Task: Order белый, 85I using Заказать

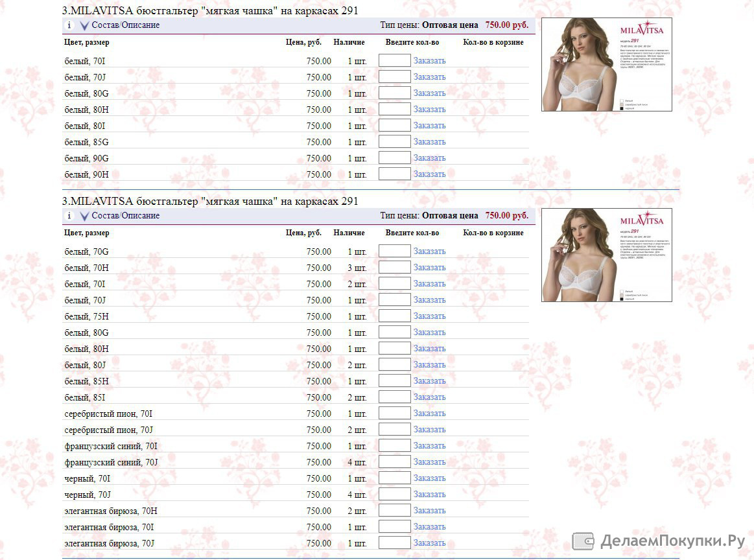Action: [x=429, y=397]
